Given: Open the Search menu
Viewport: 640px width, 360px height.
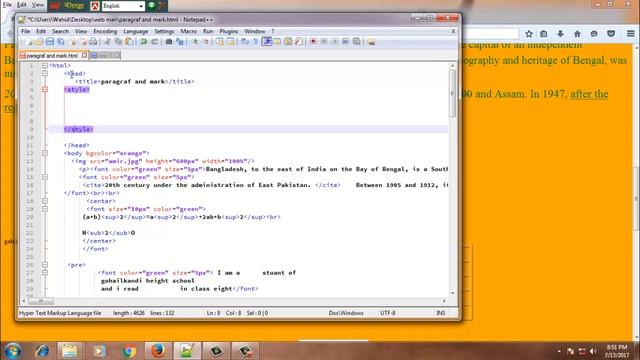Looking at the screenshot, I should pyautogui.click(x=60, y=31).
